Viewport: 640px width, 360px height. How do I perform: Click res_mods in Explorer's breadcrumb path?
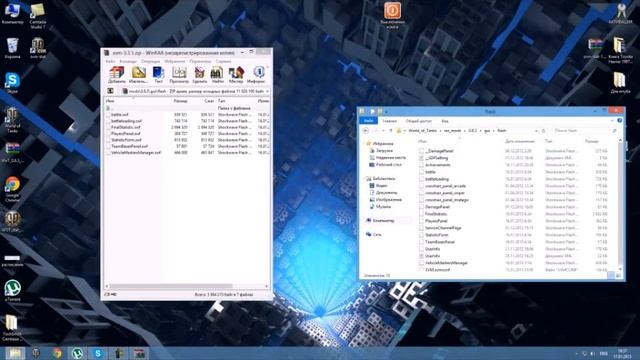pyautogui.click(x=452, y=131)
